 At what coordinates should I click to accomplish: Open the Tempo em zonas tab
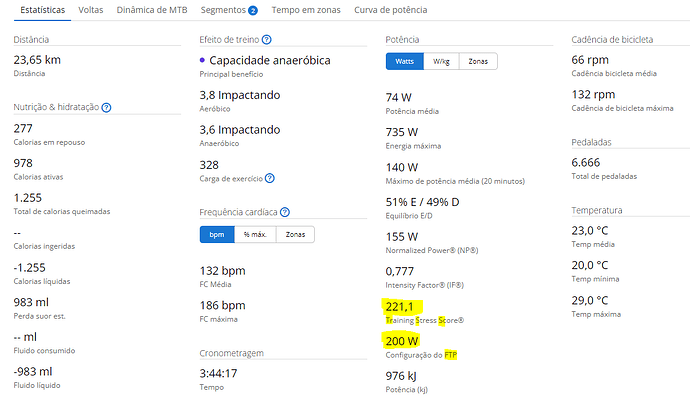tap(306, 10)
